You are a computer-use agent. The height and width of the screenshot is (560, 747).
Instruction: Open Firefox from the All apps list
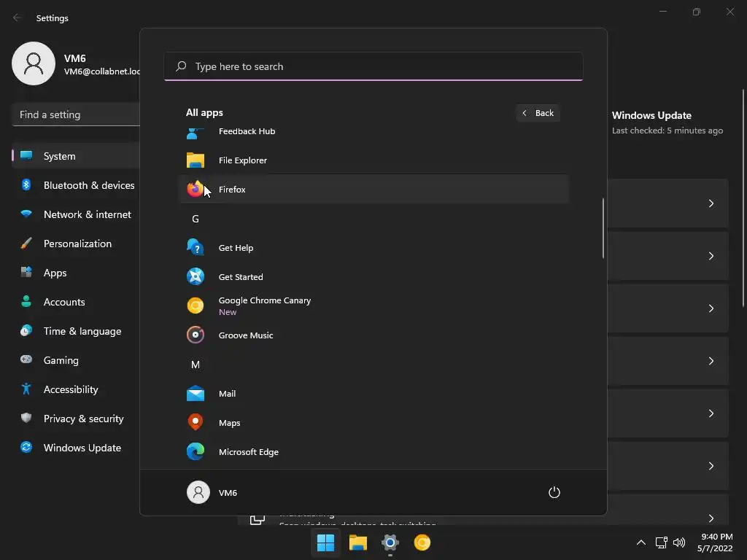[x=373, y=189]
